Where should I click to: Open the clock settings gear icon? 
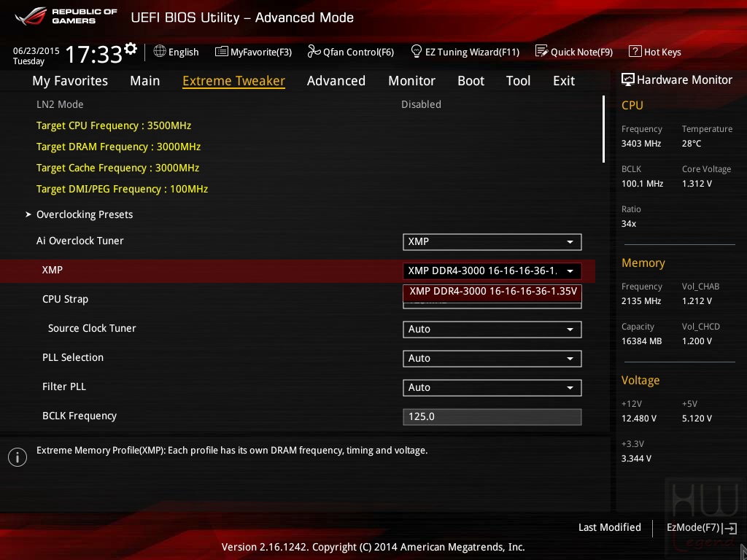131,49
